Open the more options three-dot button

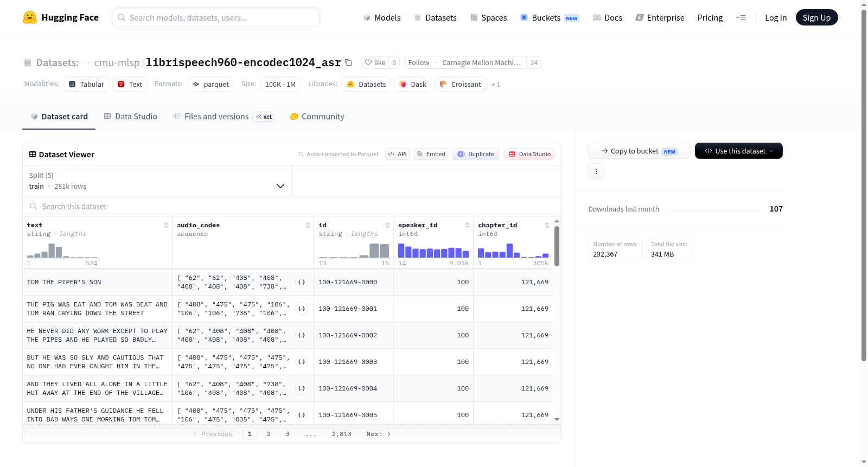[x=596, y=171]
